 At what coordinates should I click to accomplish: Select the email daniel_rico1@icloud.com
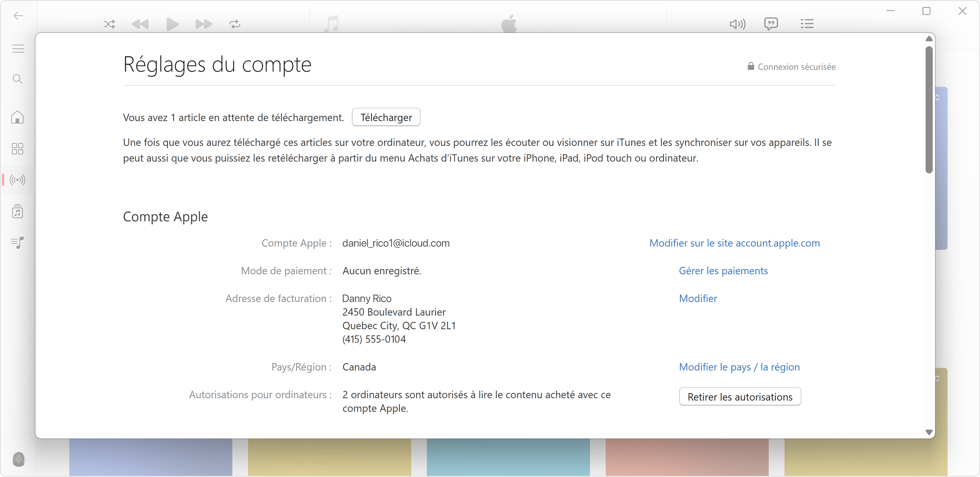[396, 243]
